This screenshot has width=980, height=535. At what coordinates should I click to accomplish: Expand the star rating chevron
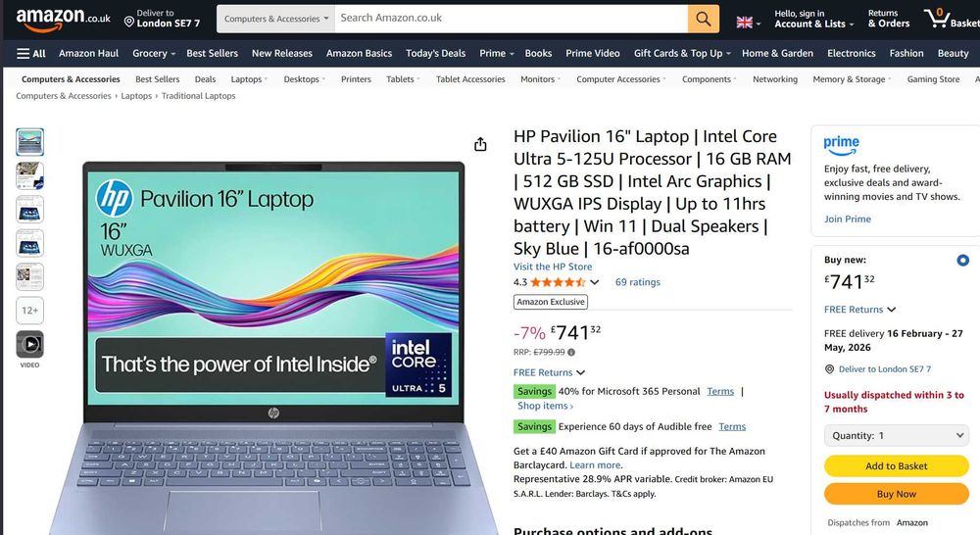pos(595,282)
